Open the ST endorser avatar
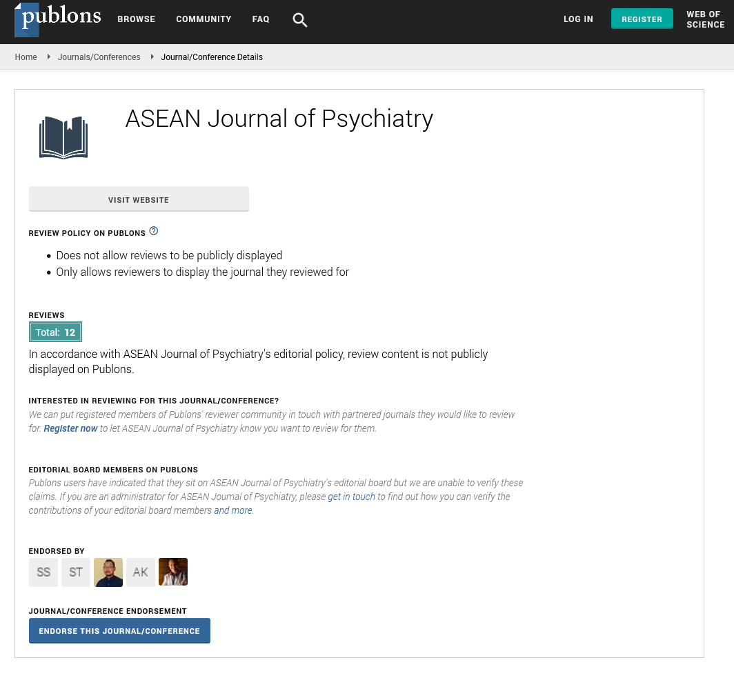Image resolution: width=734 pixels, height=700 pixels. pyautogui.click(x=76, y=572)
